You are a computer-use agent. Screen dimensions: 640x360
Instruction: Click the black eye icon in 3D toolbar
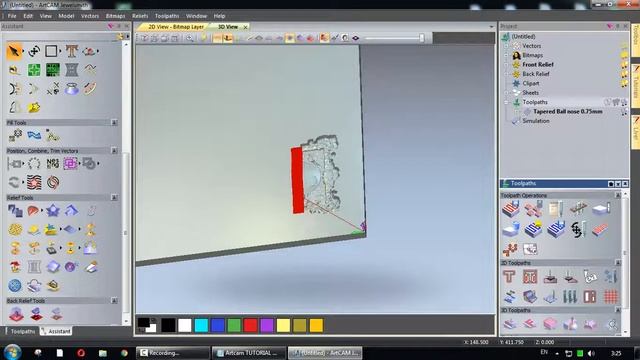click(x=356, y=38)
